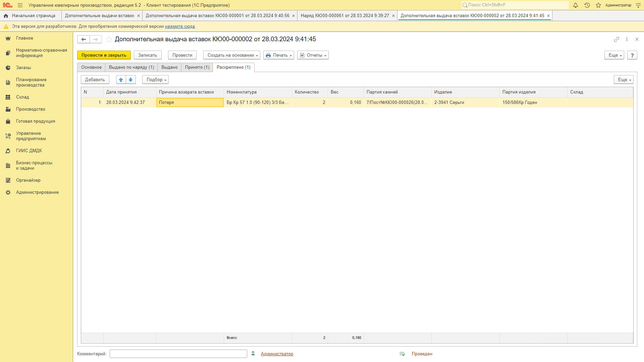644x362 pixels.
Task: Open help with the ? button
Action: [632, 55]
